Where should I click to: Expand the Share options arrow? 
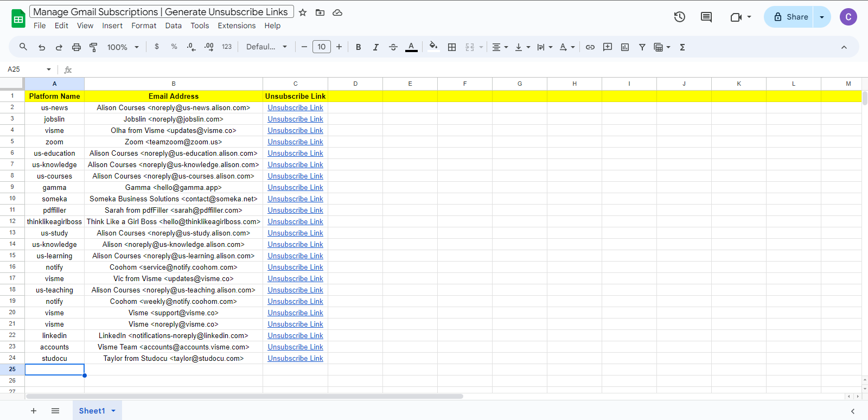coord(822,17)
